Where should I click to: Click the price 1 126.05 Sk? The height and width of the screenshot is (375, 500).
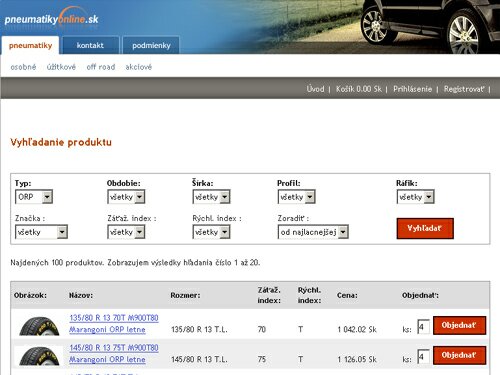357,360
